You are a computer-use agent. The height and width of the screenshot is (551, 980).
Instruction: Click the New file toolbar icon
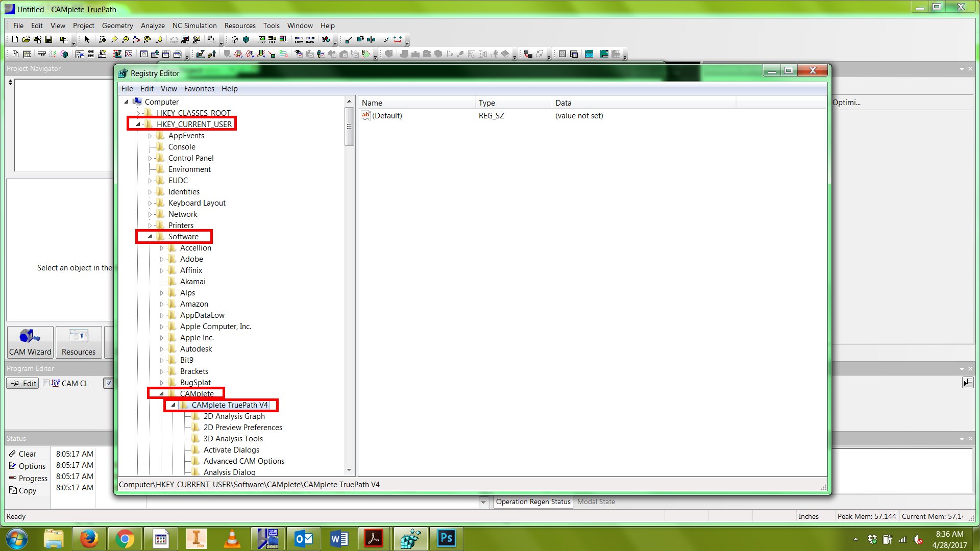click(x=15, y=39)
